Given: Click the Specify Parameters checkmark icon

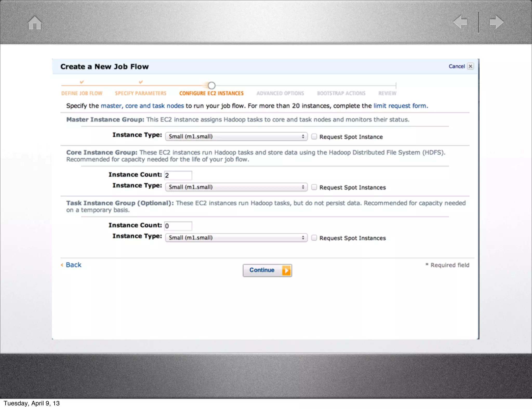Looking at the screenshot, I should click(141, 82).
